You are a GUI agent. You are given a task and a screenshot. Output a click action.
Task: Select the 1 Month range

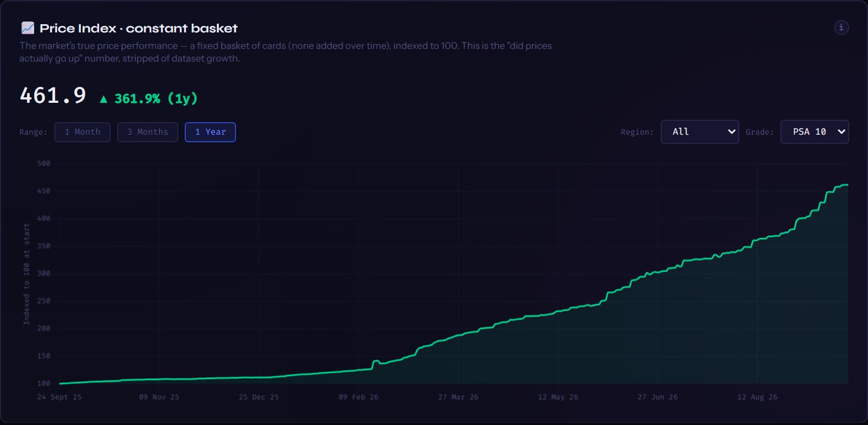click(83, 132)
